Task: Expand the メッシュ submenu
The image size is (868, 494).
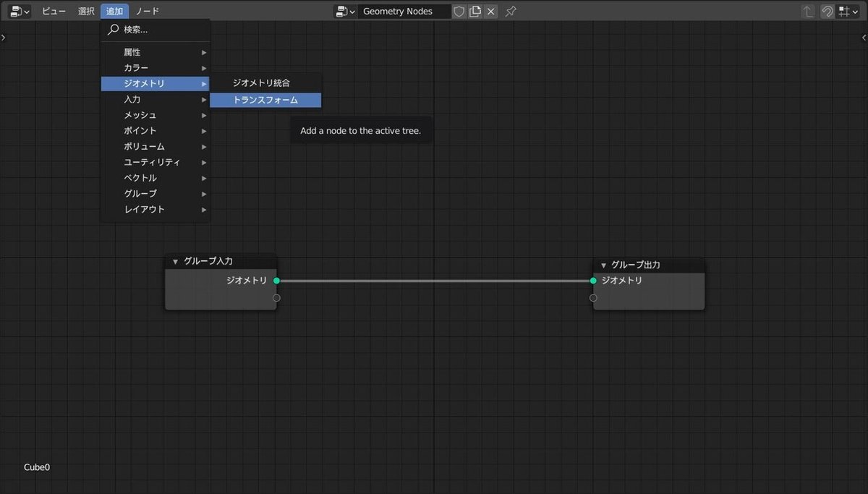Action: 156,115
